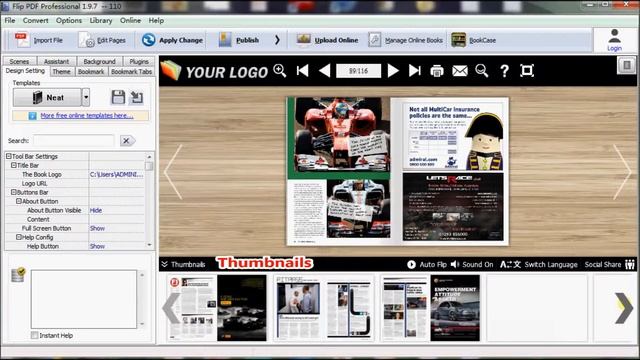Collapse the Buttons Bar tree node

[13, 192]
